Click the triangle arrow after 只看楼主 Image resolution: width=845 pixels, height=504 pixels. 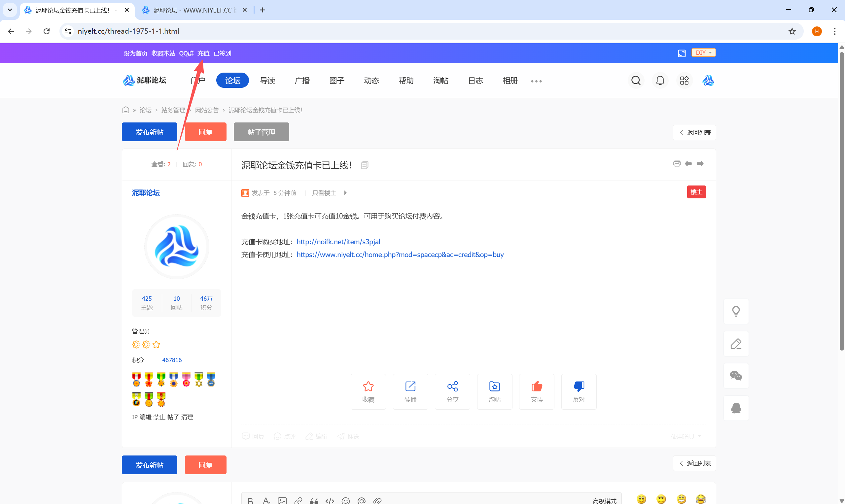click(x=345, y=193)
